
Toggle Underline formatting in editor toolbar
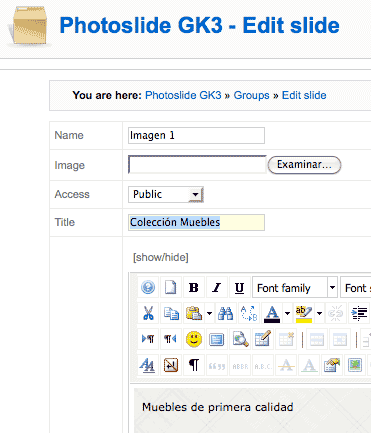[239, 287]
